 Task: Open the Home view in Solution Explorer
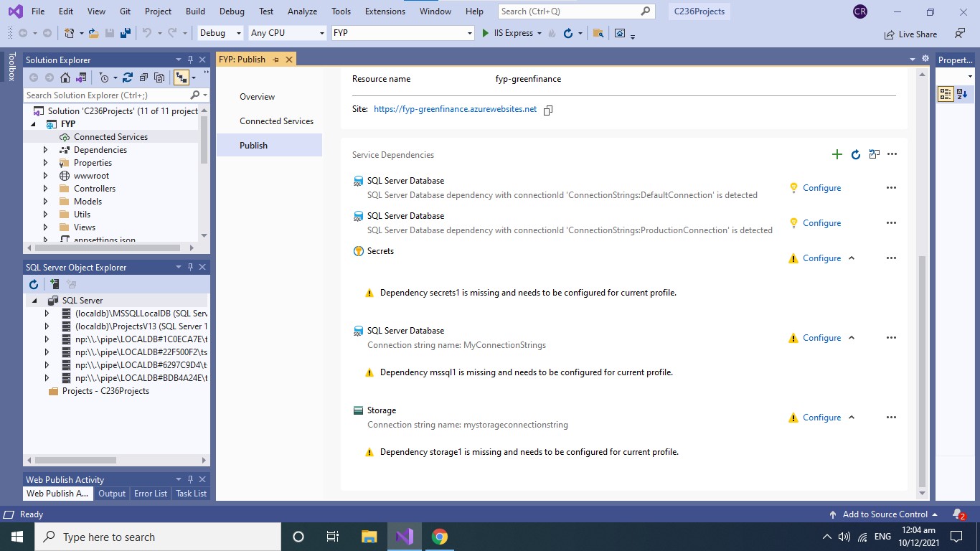pyautogui.click(x=65, y=77)
